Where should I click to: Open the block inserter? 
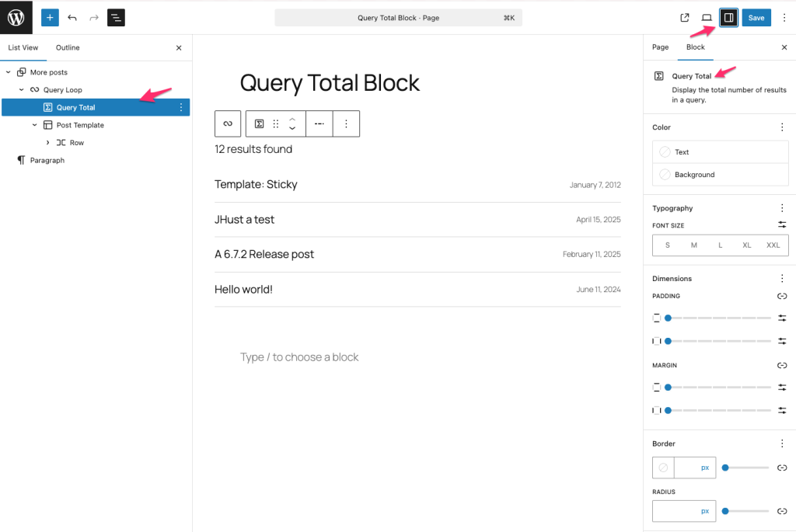click(x=50, y=17)
